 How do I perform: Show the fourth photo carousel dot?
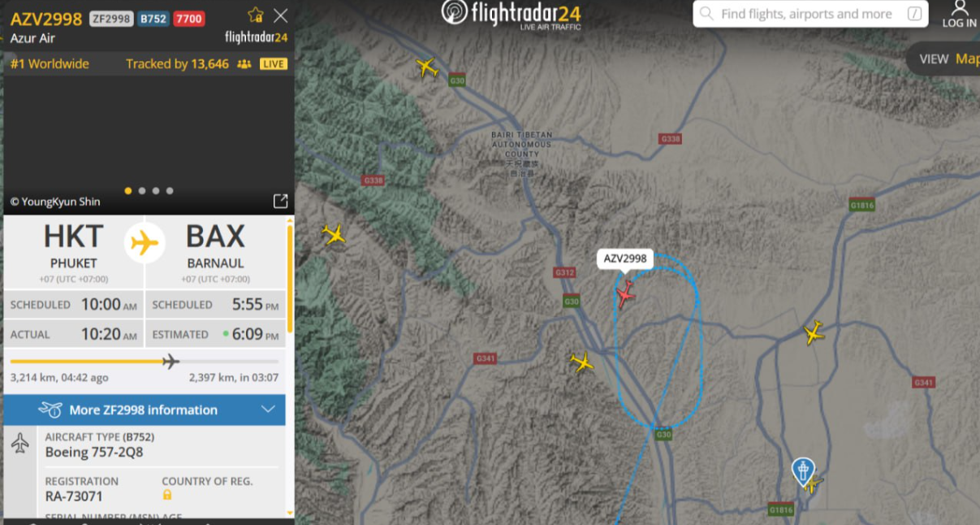pyautogui.click(x=170, y=191)
